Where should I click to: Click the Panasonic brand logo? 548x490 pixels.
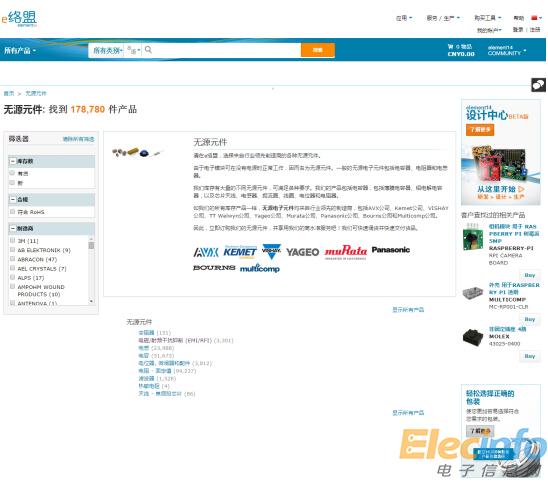[390, 250]
